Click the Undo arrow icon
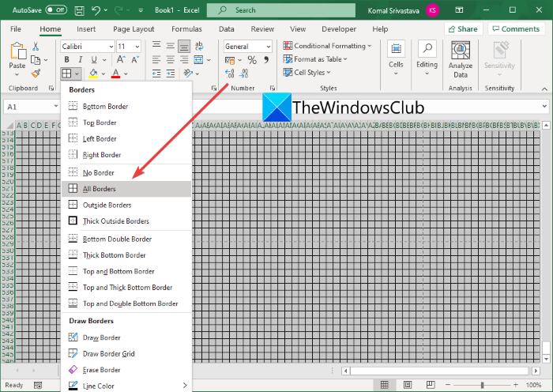 coord(96,10)
